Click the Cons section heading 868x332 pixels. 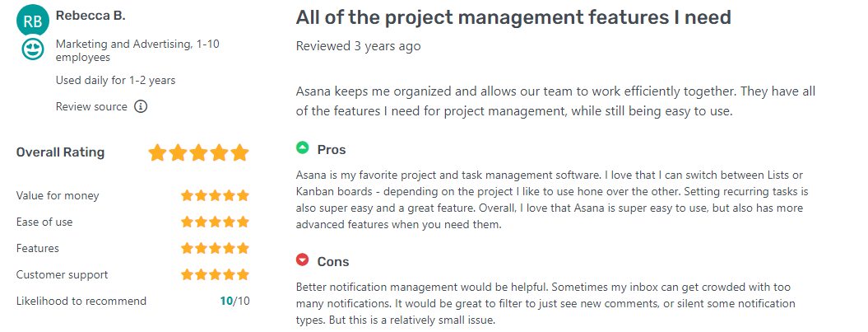333,262
